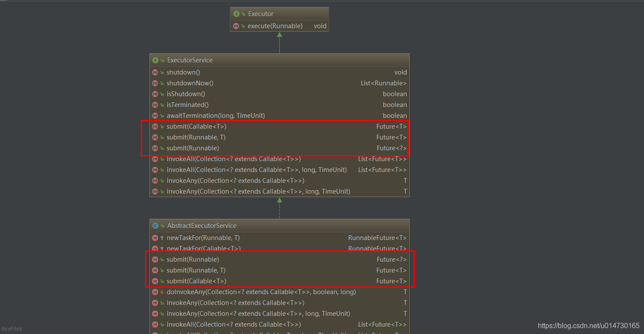Select submit(Callable<T>) name in AbstractExecutorService
This screenshot has height=334, width=644.
[x=197, y=281]
